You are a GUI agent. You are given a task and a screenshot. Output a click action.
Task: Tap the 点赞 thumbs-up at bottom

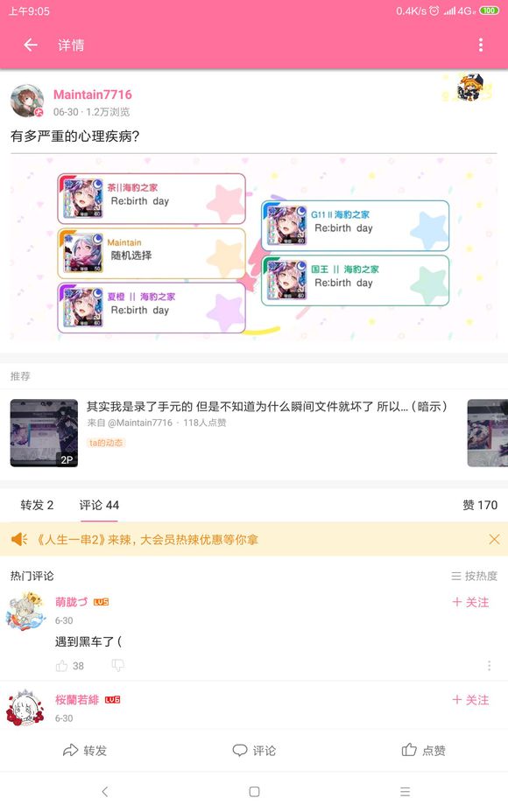tap(409, 750)
